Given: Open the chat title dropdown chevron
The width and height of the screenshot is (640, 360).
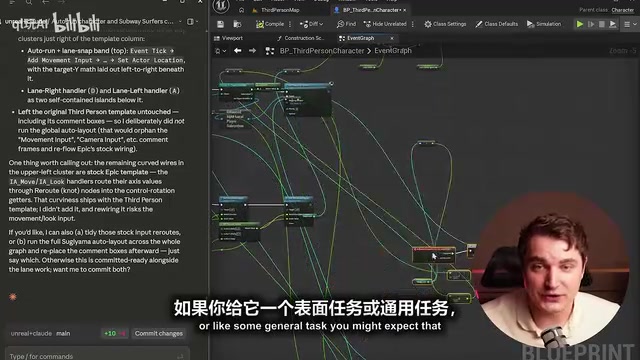Looking at the screenshot, I should pyautogui.click(x=180, y=22).
